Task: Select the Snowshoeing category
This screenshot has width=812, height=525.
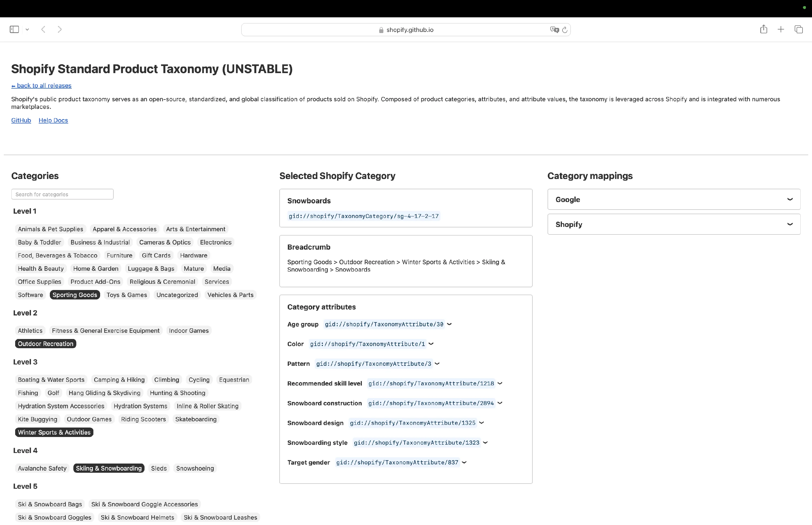Action: click(x=195, y=468)
